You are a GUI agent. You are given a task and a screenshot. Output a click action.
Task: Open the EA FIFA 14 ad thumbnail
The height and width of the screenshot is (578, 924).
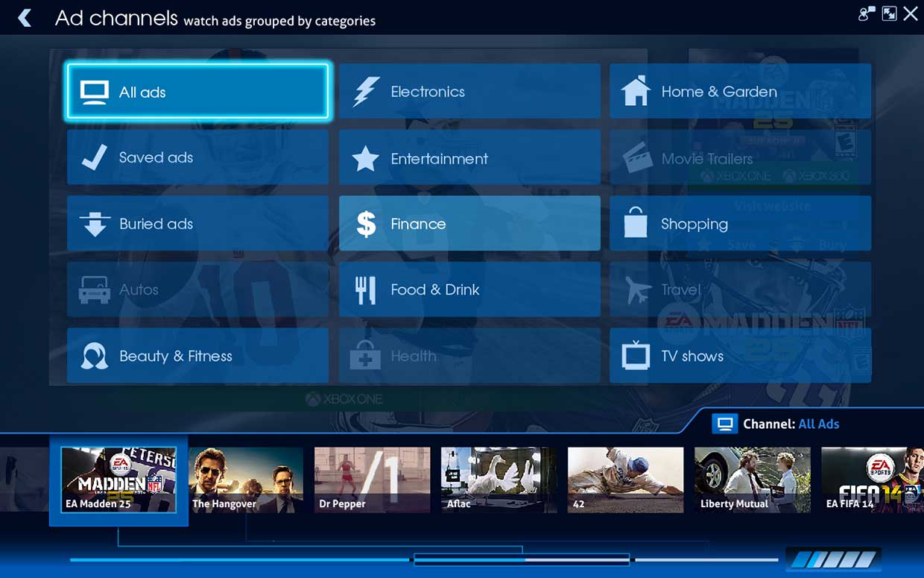click(x=873, y=480)
